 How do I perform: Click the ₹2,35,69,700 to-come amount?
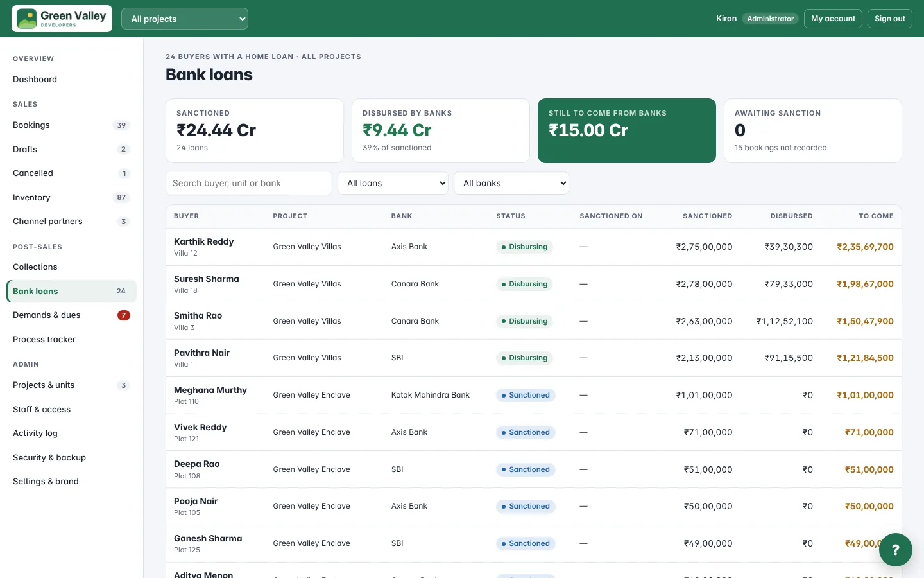pos(865,247)
